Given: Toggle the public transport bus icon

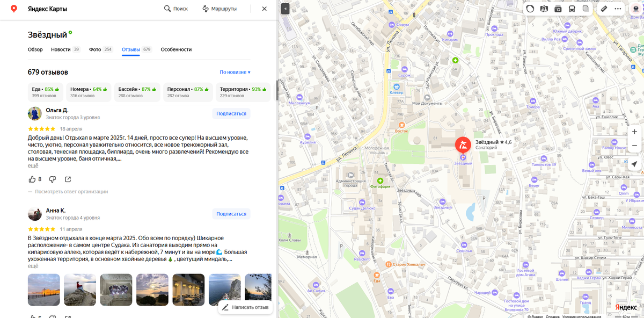Looking at the screenshot, I should click(572, 9).
